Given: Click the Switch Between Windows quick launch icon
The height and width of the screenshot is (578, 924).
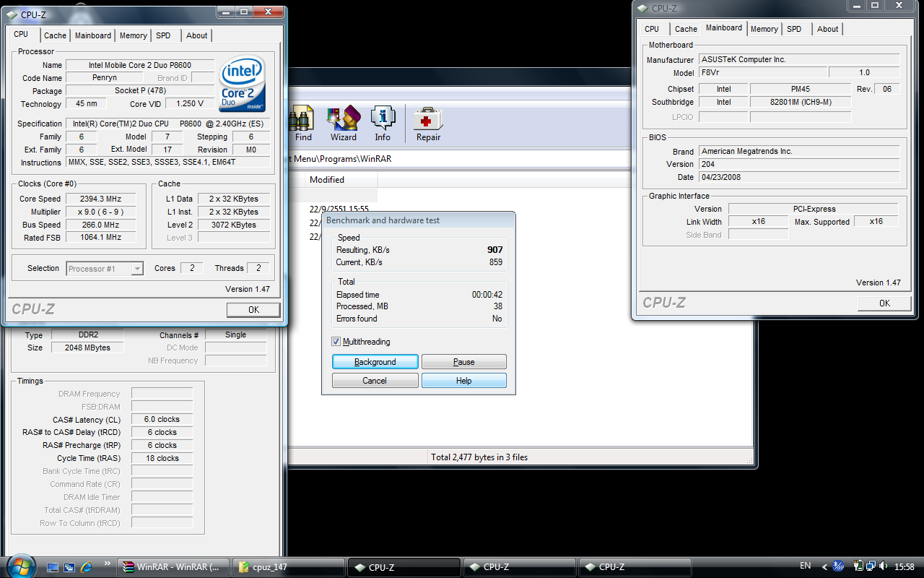Looking at the screenshot, I should (x=69, y=567).
